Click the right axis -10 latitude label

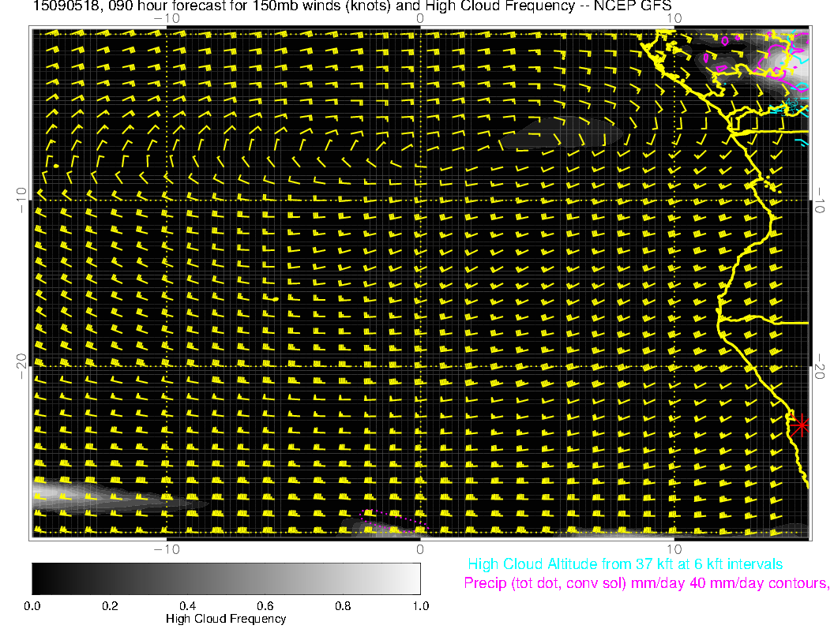pyautogui.click(x=820, y=200)
